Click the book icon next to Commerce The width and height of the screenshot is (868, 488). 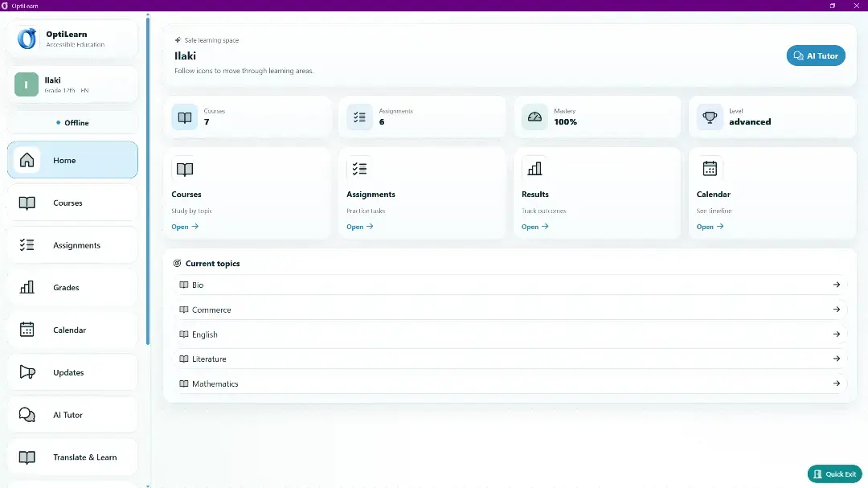click(184, 310)
